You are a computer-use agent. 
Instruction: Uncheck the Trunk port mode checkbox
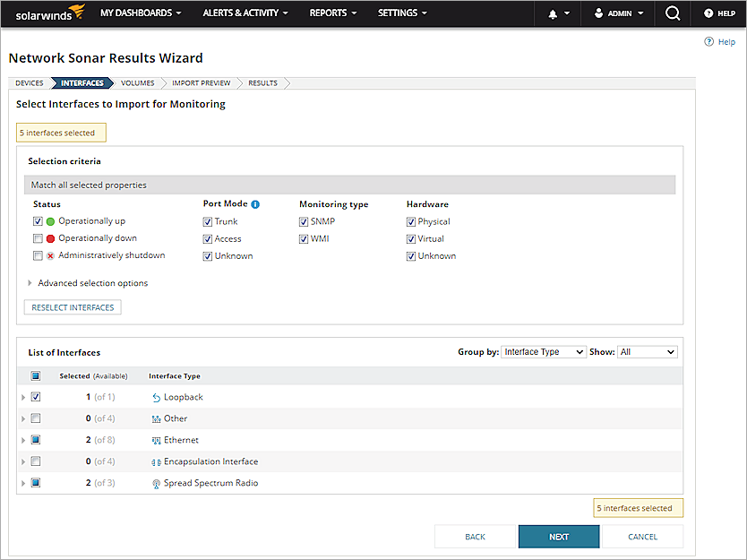[x=208, y=220]
